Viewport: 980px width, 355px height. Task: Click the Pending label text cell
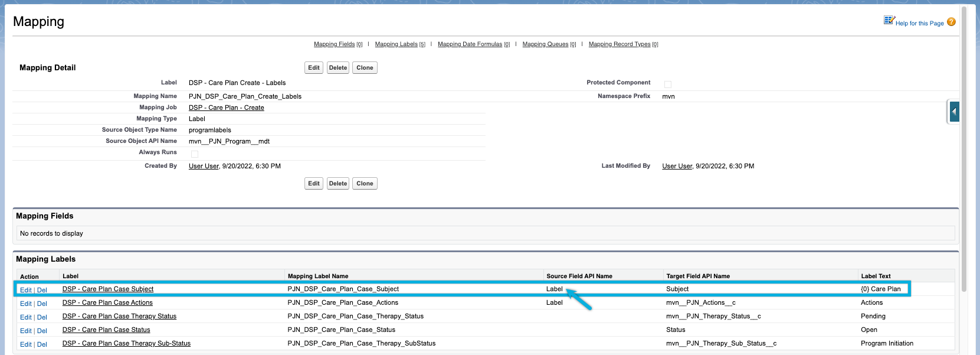point(873,316)
